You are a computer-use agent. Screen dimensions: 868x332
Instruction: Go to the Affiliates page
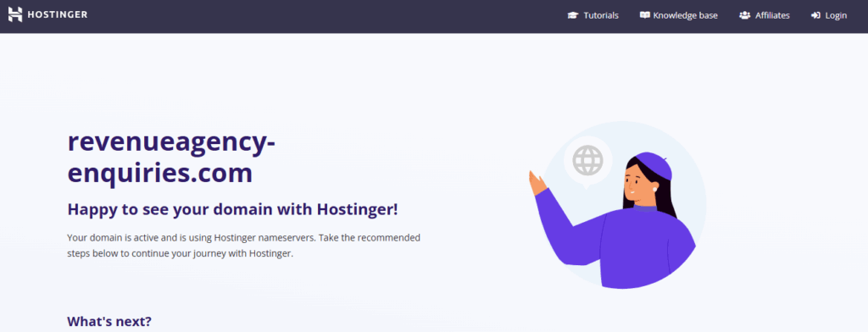tap(772, 15)
